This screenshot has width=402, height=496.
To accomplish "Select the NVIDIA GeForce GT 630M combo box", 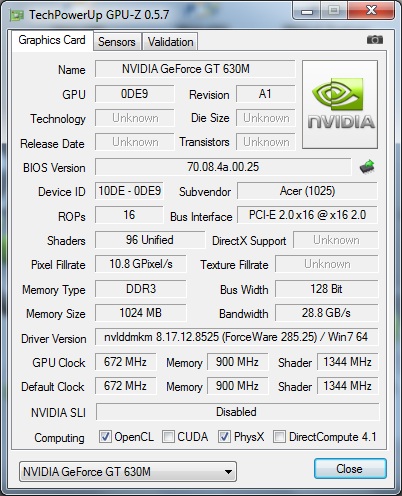I will click(x=128, y=472).
